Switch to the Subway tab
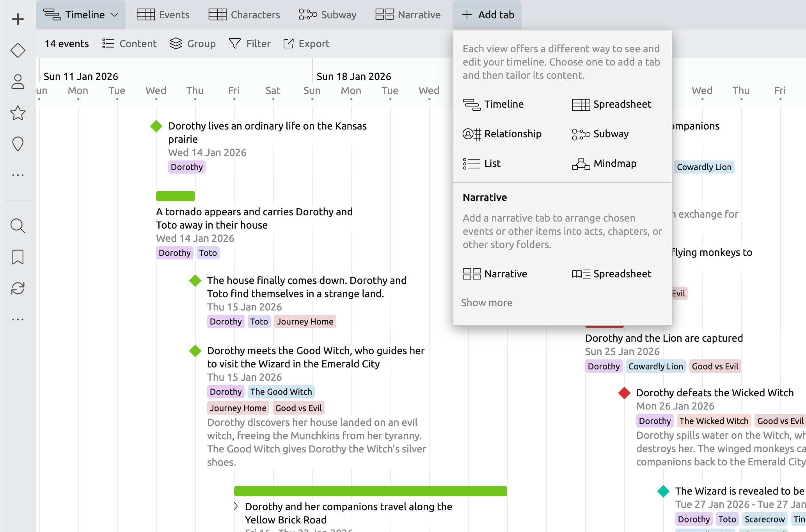This screenshot has height=532, width=806. tap(328, 15)
